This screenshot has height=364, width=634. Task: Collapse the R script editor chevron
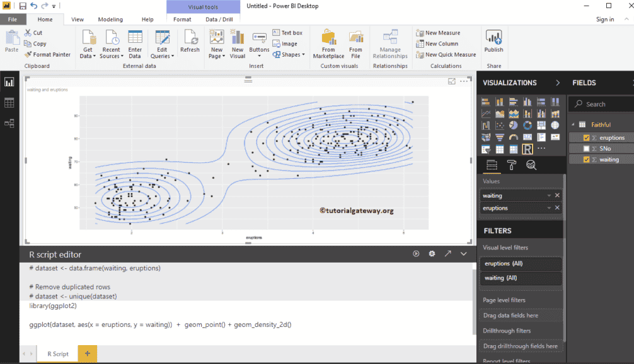pos(464,254)
